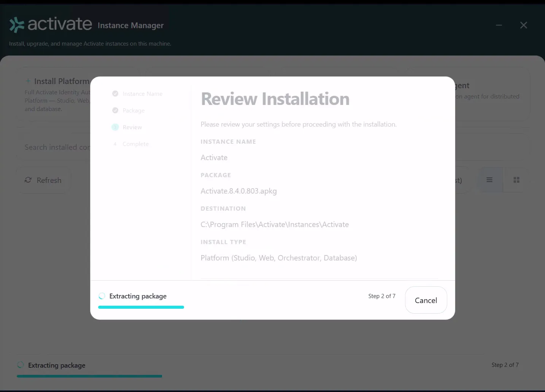Click the Review Installation heading

point(275,99)
